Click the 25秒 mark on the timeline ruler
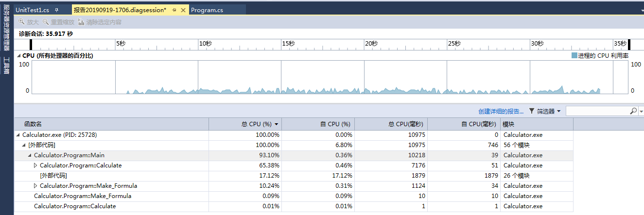 pyautogui.click(x=454, y=44)
